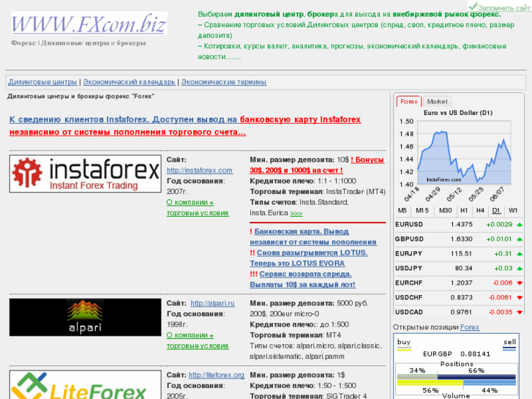Select the M15 chart timeframe
The width and height of the screenshot is (532, 399).
click(422, 211)
